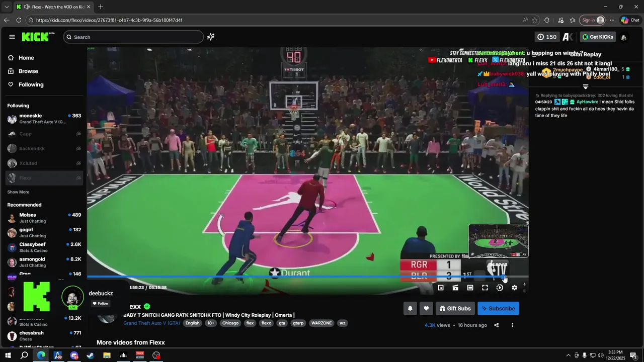Click the kick.com address bar URL

[109, 20]
